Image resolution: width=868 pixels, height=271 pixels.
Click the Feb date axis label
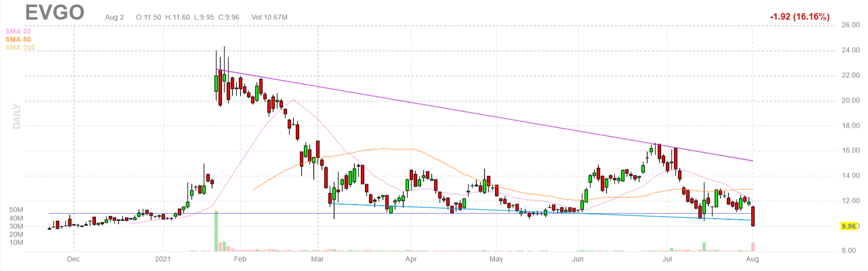point(240,259)
